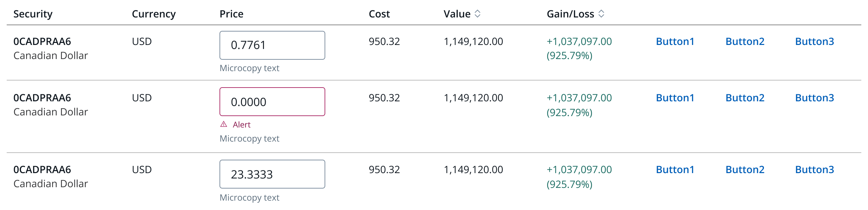Click Button2 in the second row
This screenshot has height=210, width=868.
coord(745,98)
